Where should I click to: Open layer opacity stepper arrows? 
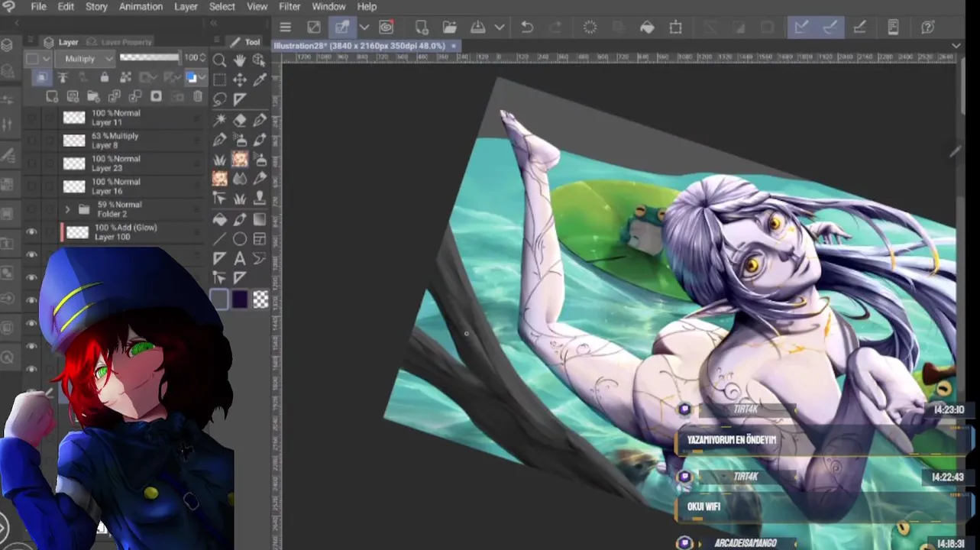(202, 58)
